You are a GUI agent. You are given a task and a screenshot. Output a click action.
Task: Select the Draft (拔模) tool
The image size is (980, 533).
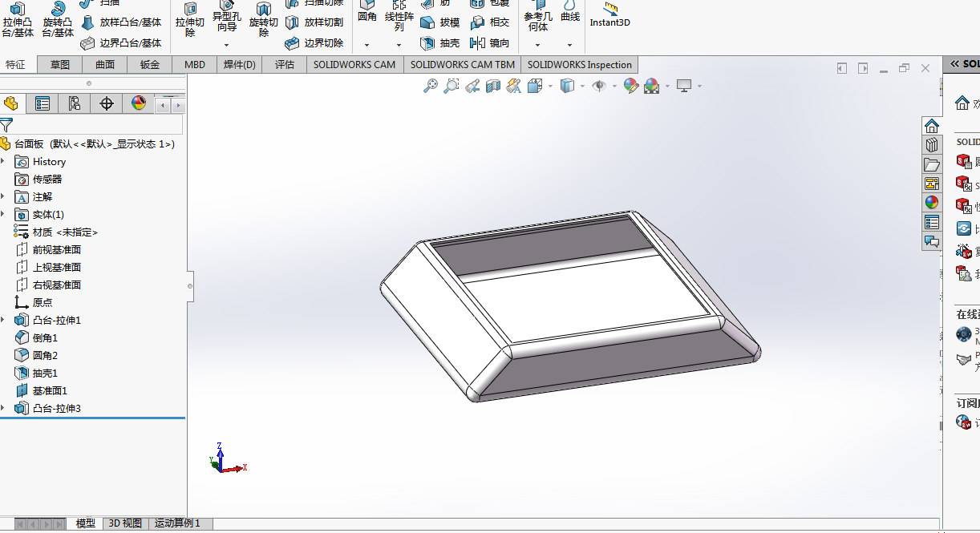coord(440,22)
